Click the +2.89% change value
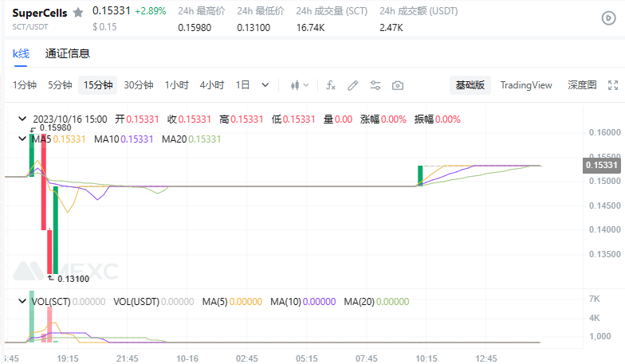 150,11
